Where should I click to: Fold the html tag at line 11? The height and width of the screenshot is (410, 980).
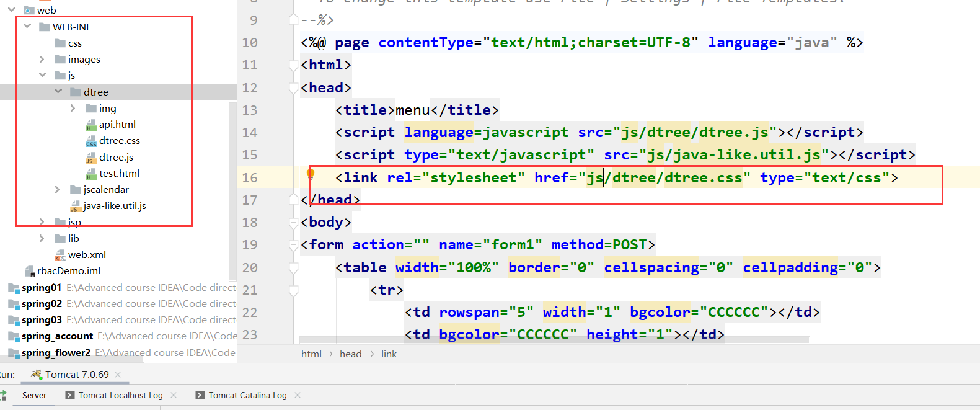click(294, 65)
